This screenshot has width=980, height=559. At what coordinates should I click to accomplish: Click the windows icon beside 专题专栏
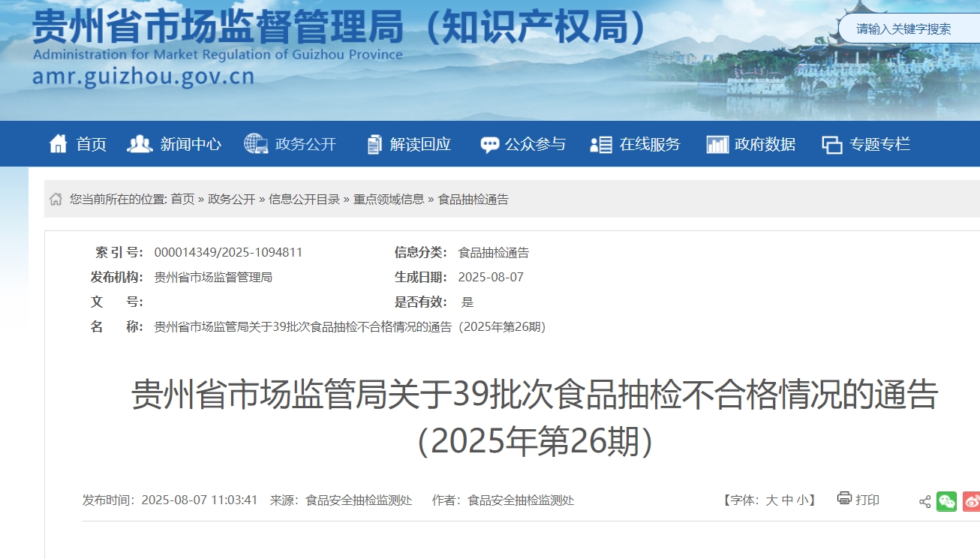pos(832,145)
